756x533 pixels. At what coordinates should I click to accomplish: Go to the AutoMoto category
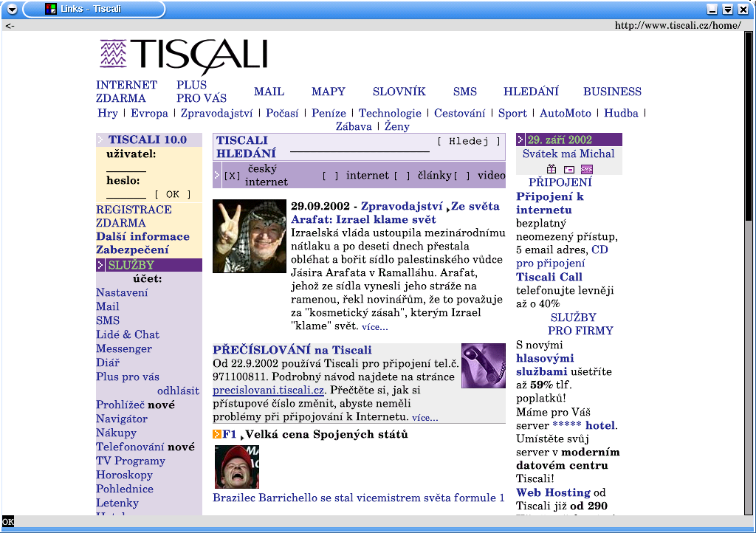point(565,113)
